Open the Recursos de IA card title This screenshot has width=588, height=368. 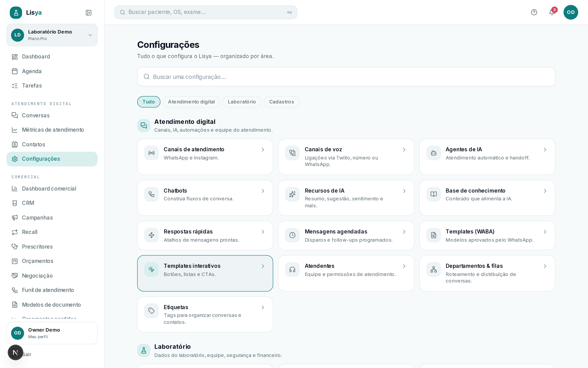324,191
